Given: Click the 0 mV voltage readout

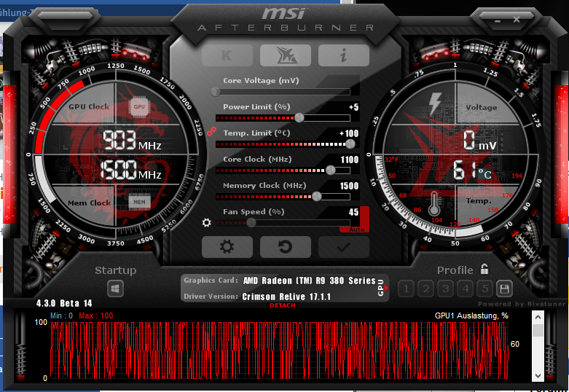Looking at the screenshot, I should pos(479,141).
